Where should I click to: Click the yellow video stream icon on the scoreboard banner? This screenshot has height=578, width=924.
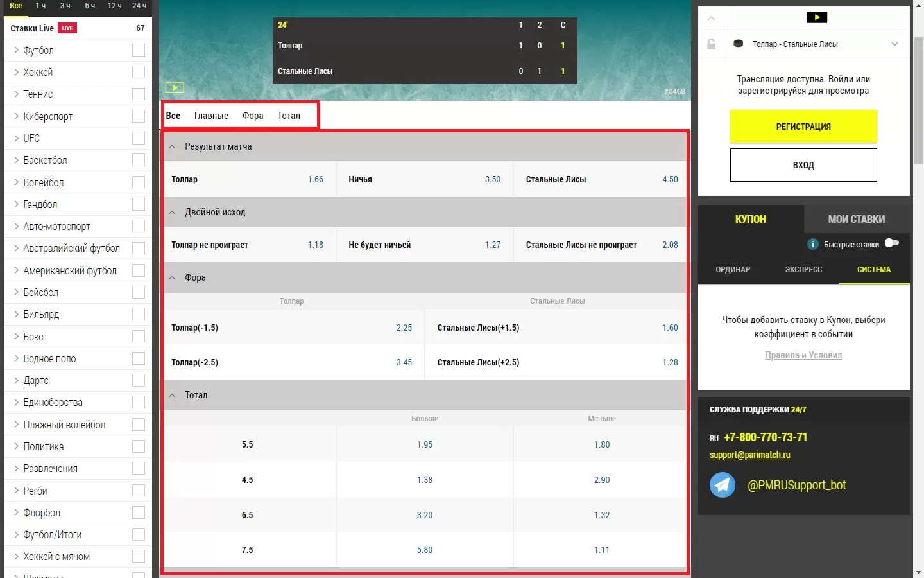click(175, 88)
